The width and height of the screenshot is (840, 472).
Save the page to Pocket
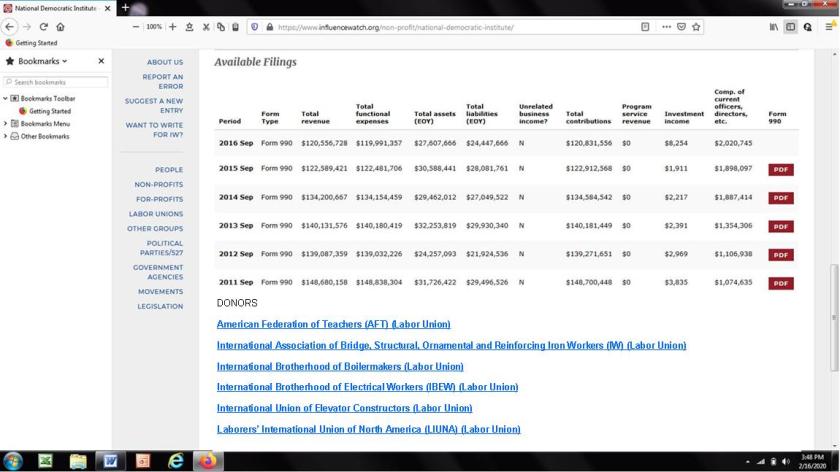point(681,27)
